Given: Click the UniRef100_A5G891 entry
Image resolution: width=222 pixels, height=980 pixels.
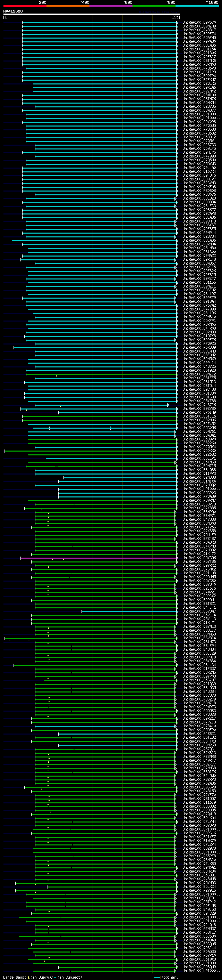Looking at the screenshot, I should coord(199,875).
